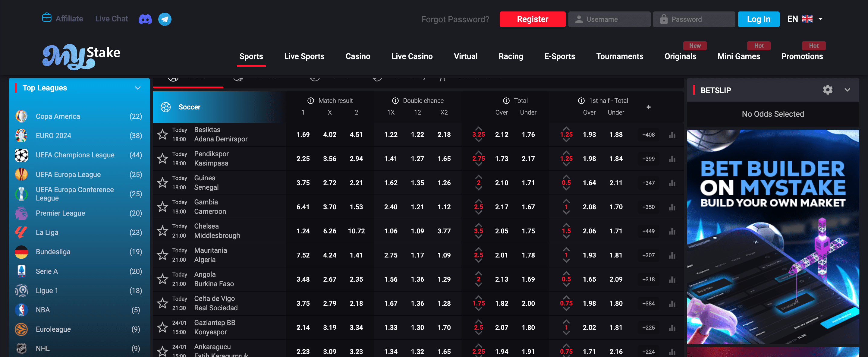Click Double chance info icon

pos(395,100)
